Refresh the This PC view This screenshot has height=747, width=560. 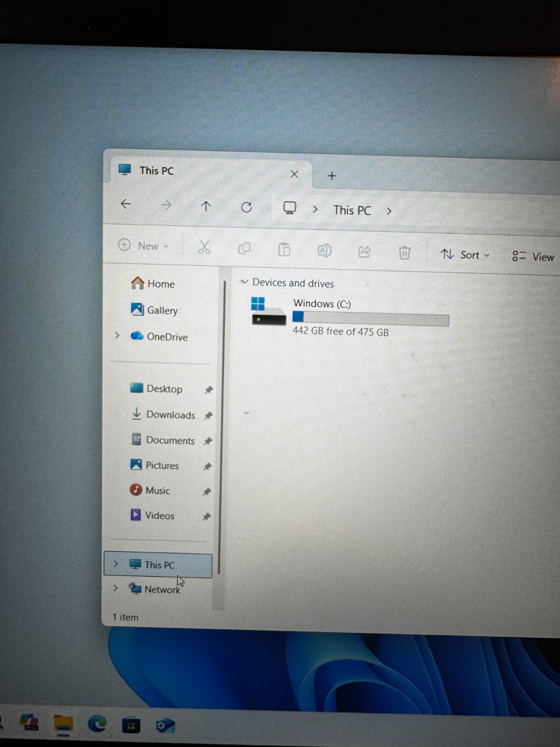(246, 207)
